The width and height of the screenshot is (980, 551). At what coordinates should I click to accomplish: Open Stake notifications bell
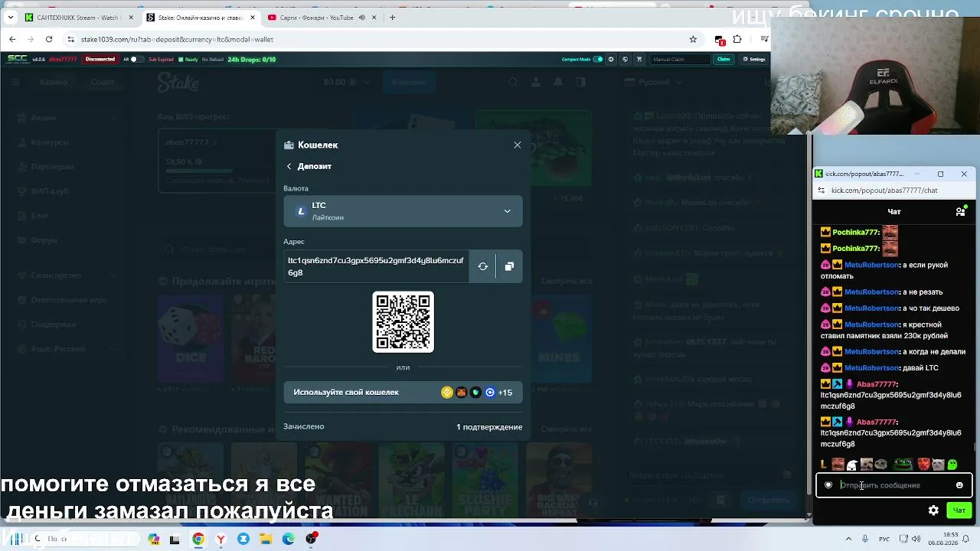pos(559,82)
